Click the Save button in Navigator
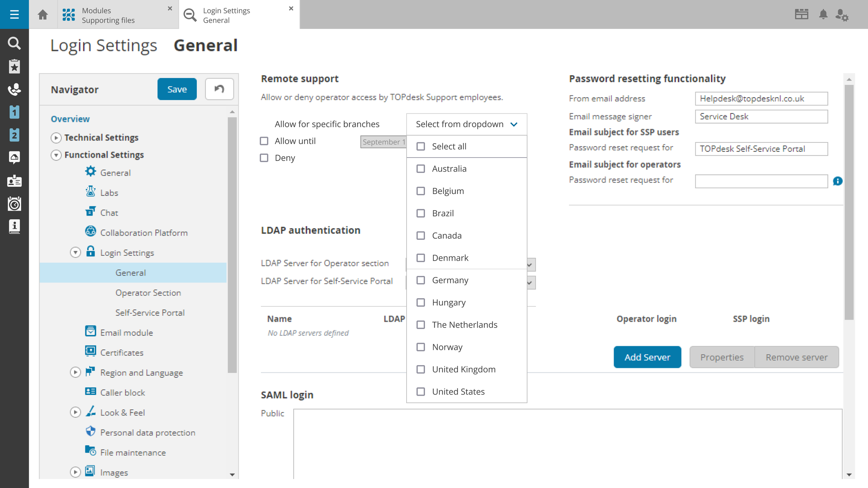 pyautogui.click(x=177, y=89)
